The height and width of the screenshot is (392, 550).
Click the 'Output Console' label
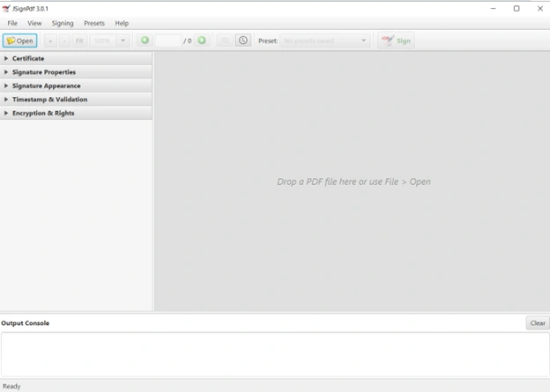click(x=26, y=323)
